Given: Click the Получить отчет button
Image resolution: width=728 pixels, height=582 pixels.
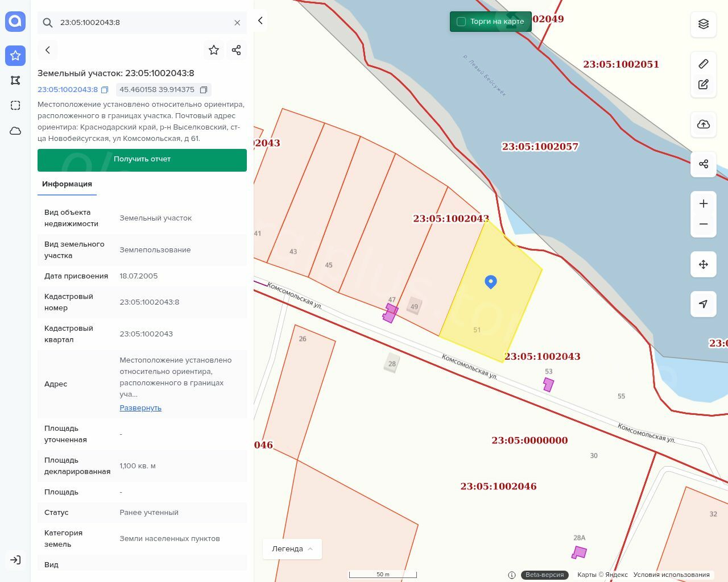Looking at the screenshot, I should coord(142,160).
